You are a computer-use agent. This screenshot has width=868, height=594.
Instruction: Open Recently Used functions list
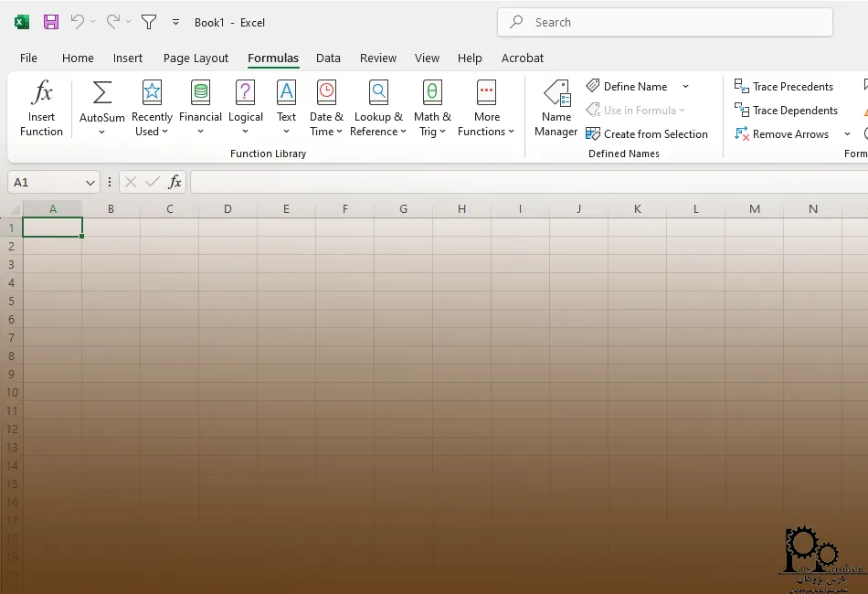(152, 108)
